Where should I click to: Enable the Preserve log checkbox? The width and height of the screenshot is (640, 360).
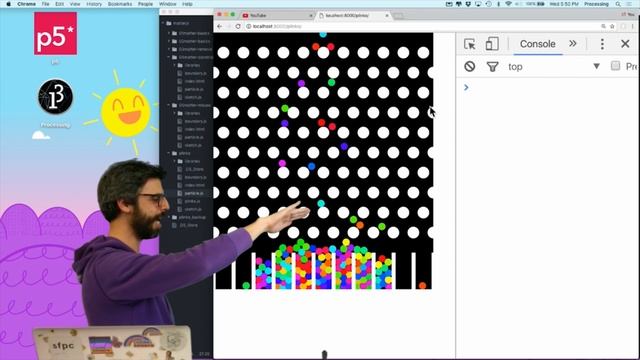(615, 66)
